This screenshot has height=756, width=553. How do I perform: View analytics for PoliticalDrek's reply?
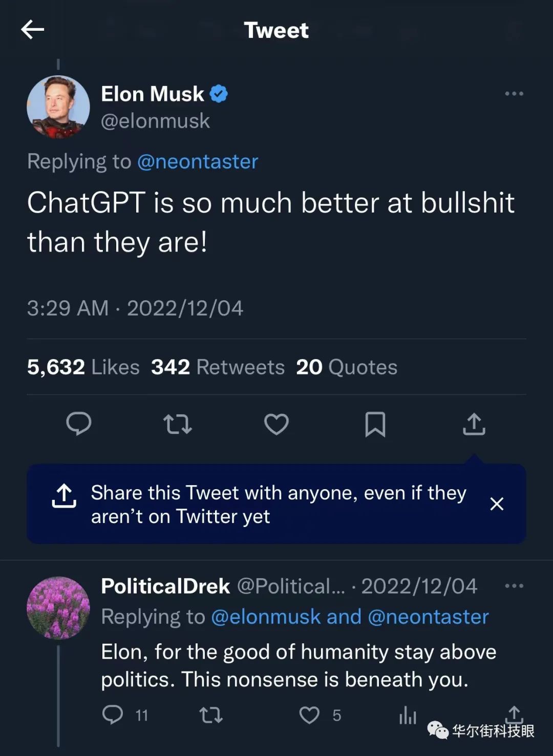coord(408,715)
